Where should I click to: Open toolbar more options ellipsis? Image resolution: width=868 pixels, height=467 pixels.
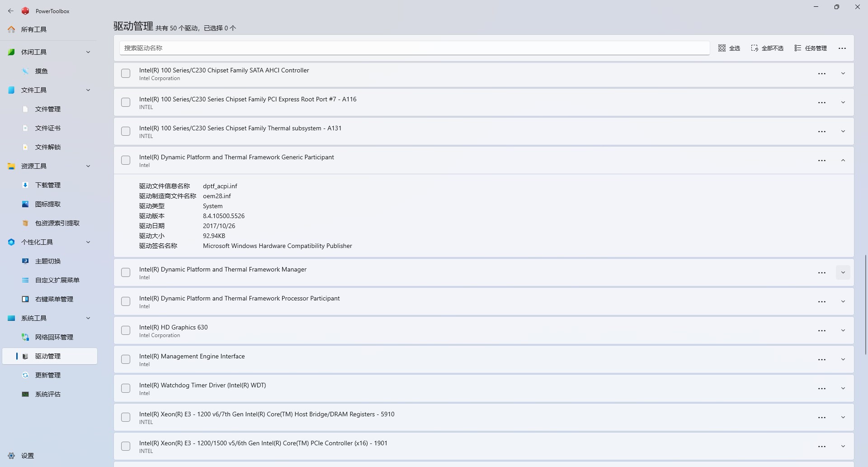tap(842, 48)
